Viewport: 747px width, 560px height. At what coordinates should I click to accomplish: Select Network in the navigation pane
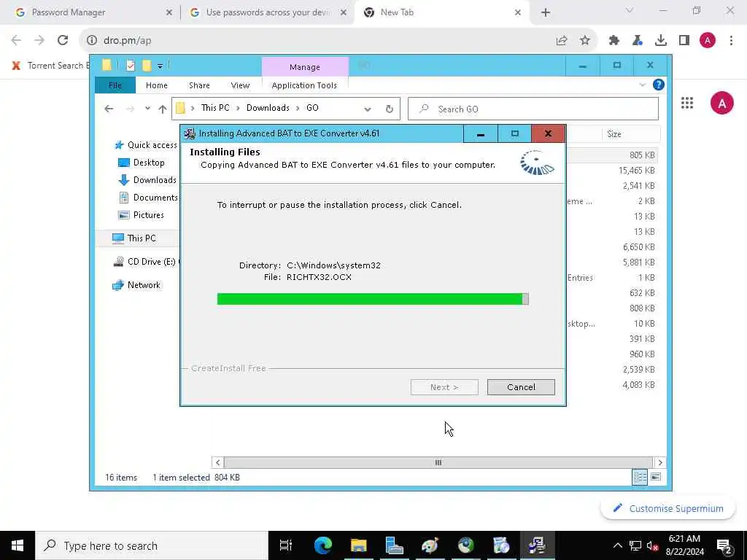(136, 285)
